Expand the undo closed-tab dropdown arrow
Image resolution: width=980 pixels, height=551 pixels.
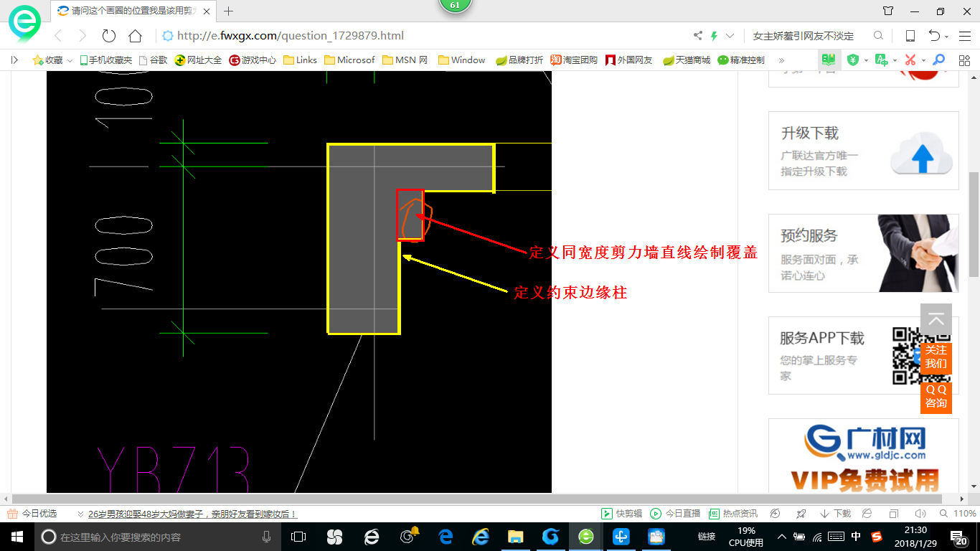[x=947, y=37]
